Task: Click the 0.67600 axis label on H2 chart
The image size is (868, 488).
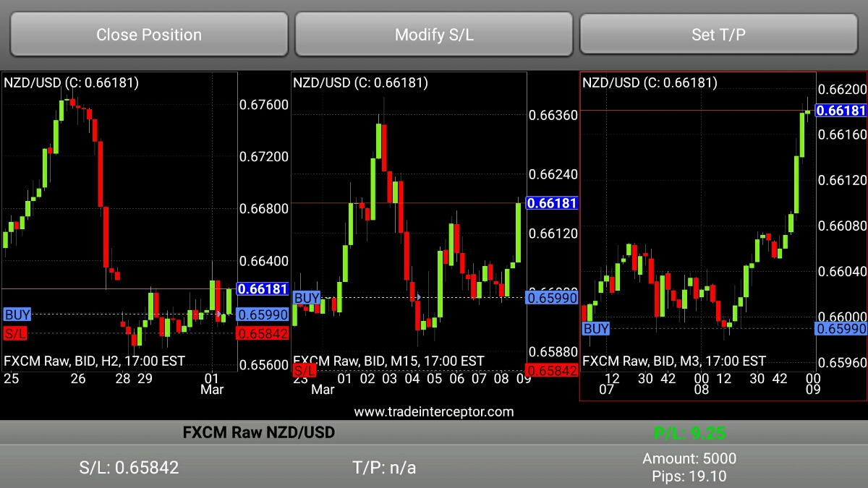Action: tap(264, 105)
